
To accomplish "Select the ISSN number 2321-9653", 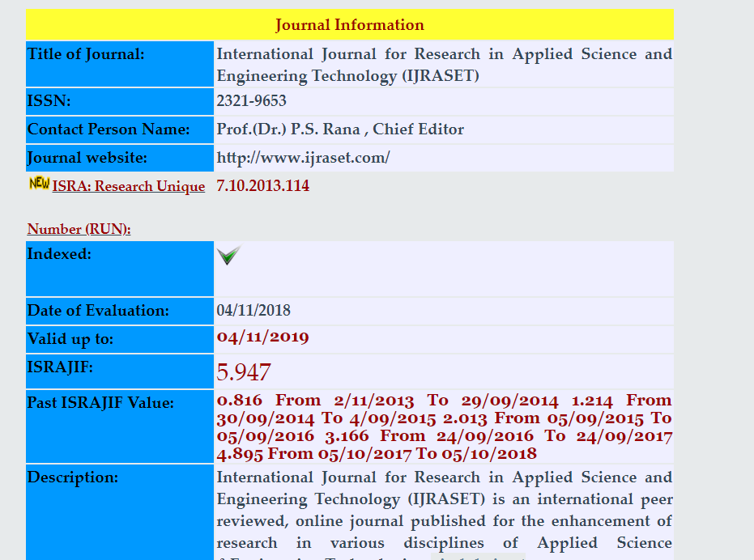I will point(251,101).
